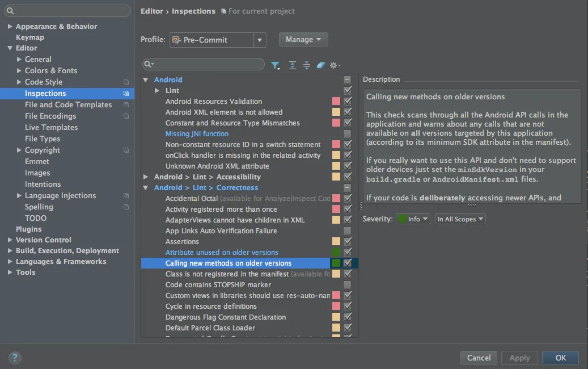This screenshot has width=588, height=369.
Task: Select Images in settings tree
Action: click(x=37, y=173)
